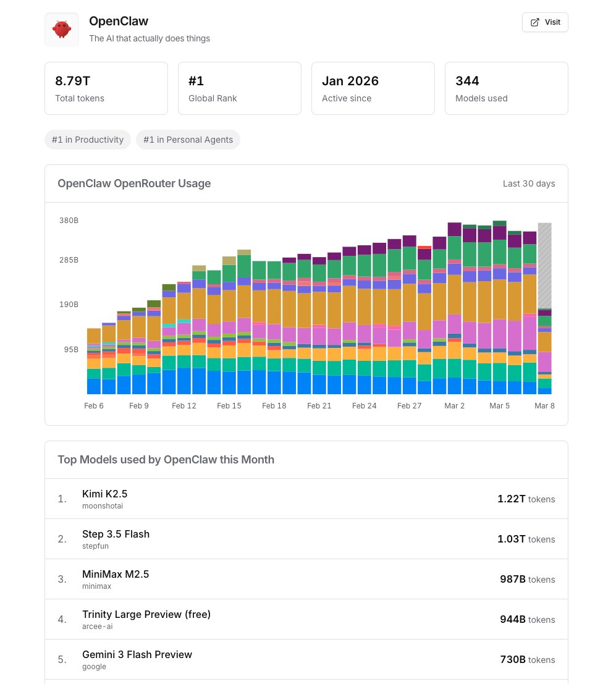Image resolution: width=616 pixels, height=684 pixels.
Task: Click the 344 Models used card
Action: pyautogui.click(x=507, y=88)
